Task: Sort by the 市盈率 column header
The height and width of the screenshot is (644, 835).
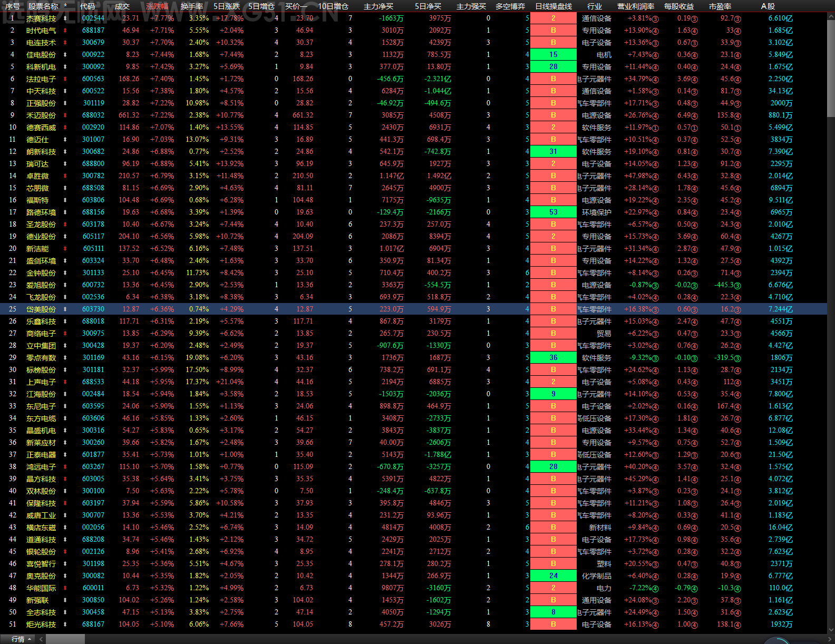Action: (720, 6)
